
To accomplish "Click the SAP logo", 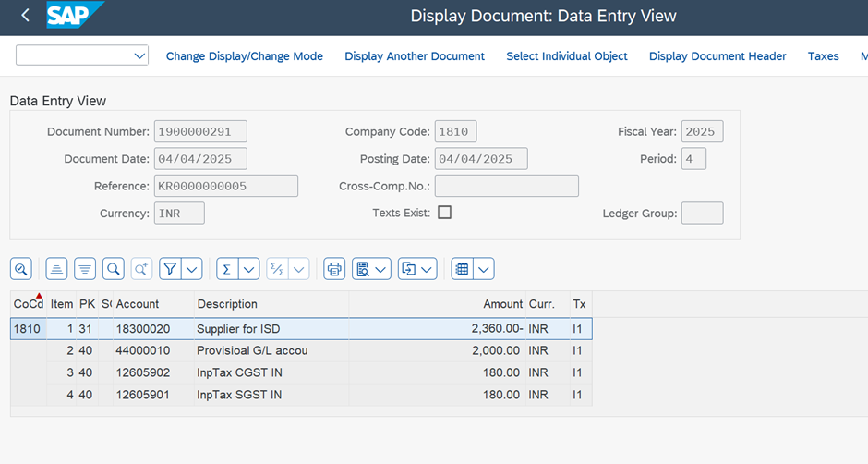I will tap(75, 15).
